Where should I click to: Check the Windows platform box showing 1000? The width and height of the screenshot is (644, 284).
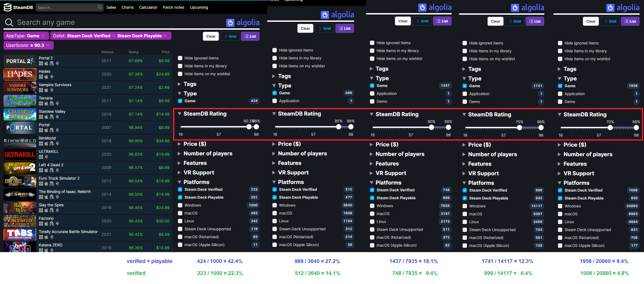click(x=180, y=205)
